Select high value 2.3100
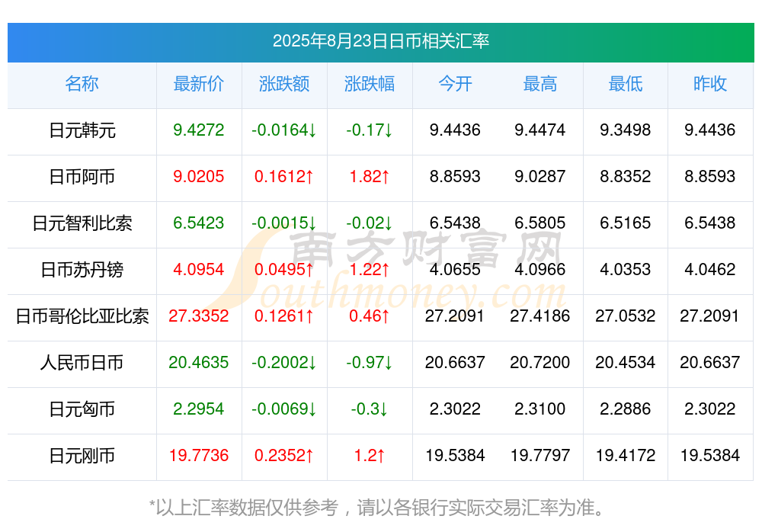The height and width of the screenshot is (532, 762). (x=540, y=409)
